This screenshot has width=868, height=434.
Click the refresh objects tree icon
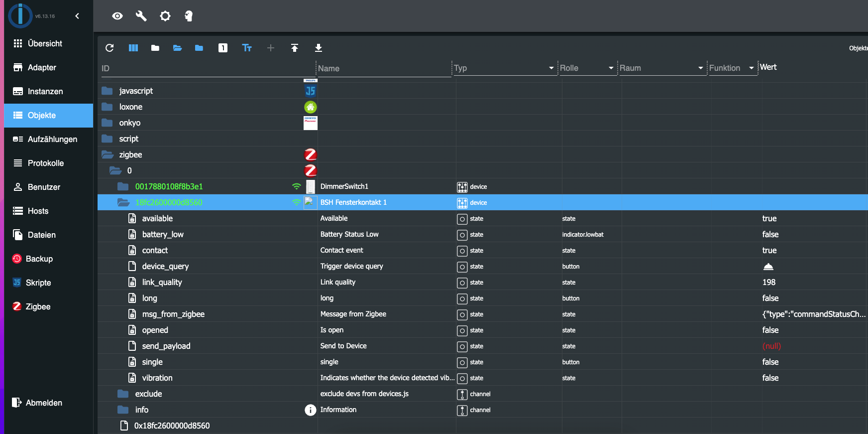pos(109,48)
